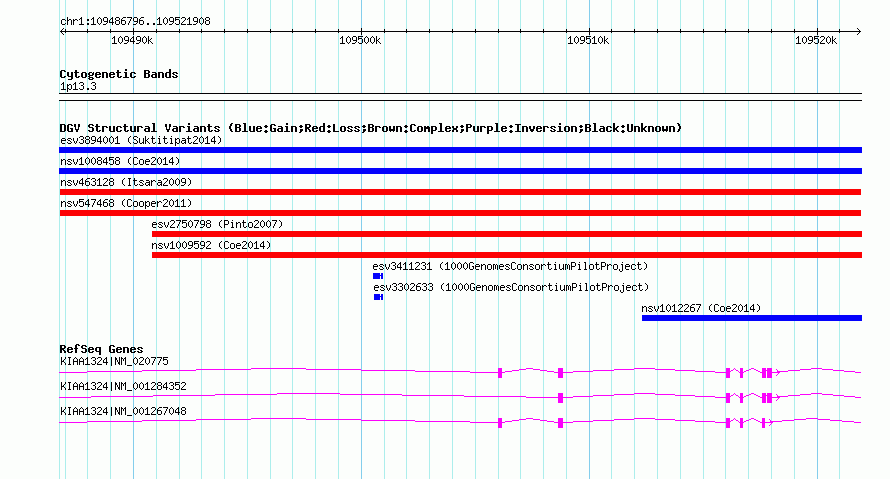
Task: Click the KIAA1324|NM_001267048 gene label
Action: coord(123,411)
